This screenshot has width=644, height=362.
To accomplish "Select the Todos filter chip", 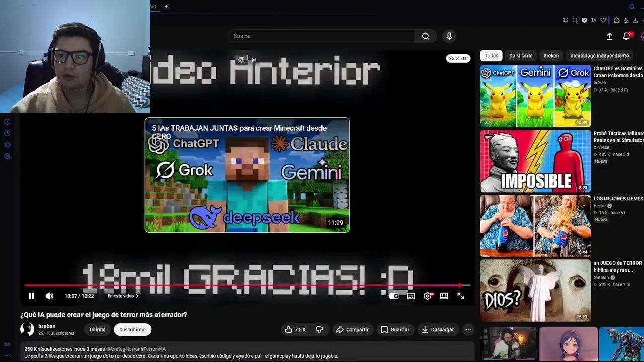I will [x=491, y=56].
